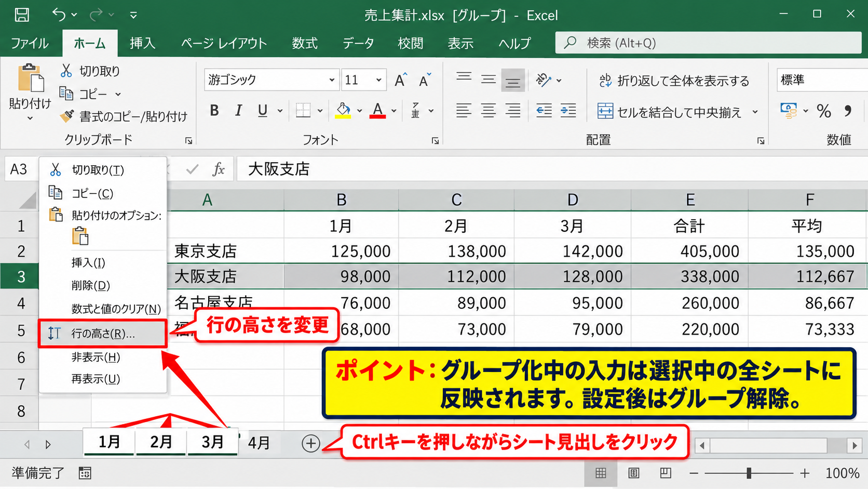This screenshot has height=489, width=868.
Task: Save the workbook with the floppy disk icon
Action: [22, 15]
